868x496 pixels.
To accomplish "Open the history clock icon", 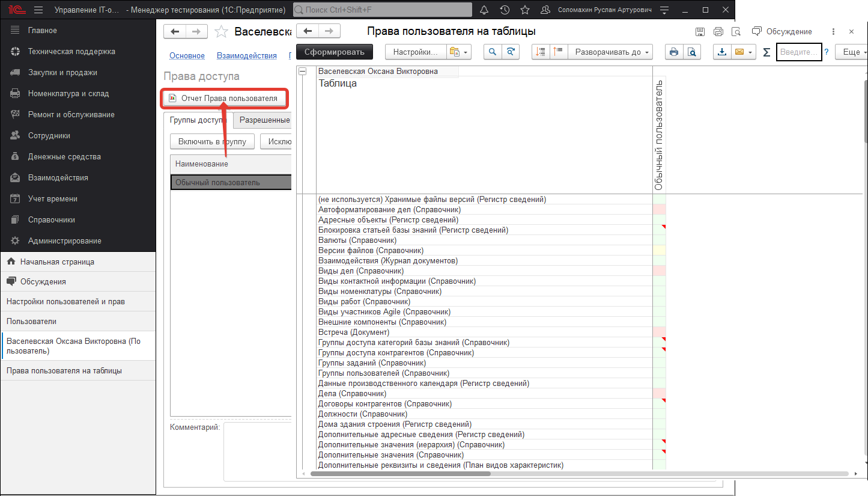I will (x=505, y=10).
